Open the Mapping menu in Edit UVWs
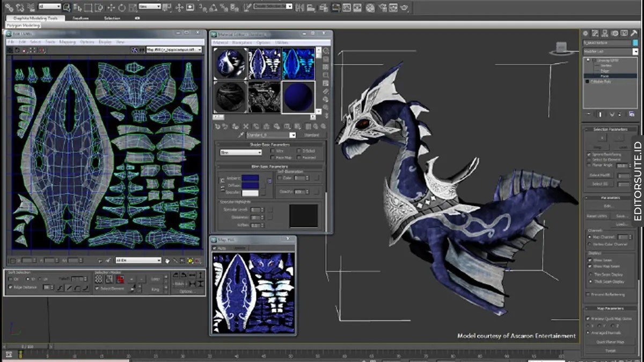Image resolution: width=644 pixels, height=362 pixels. click(67, 42)
